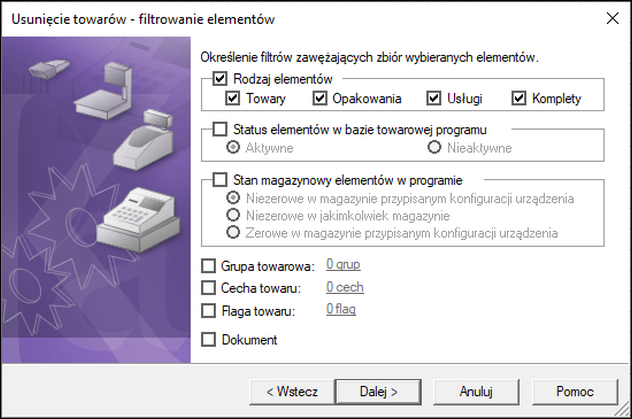
Task: Choose Niezerowe w magazynie przypisanym konfiguracji urządzenia
Action: click(x=234, y=198)
